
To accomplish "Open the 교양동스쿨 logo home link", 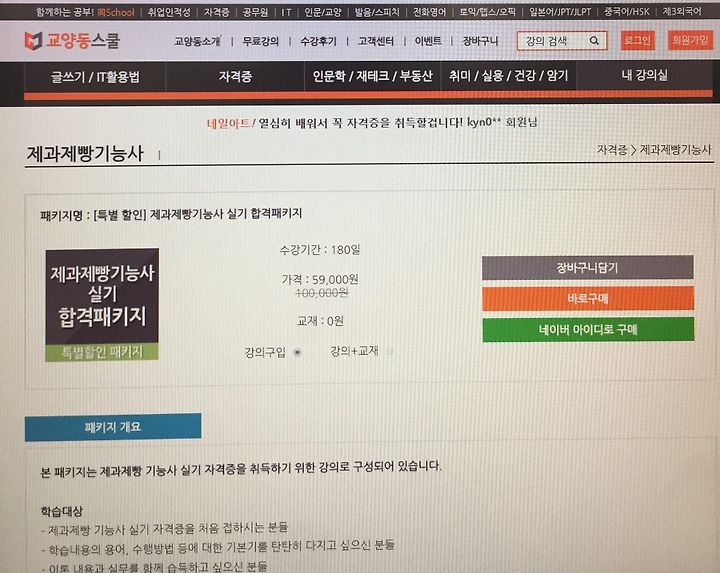I will [72, 41].
